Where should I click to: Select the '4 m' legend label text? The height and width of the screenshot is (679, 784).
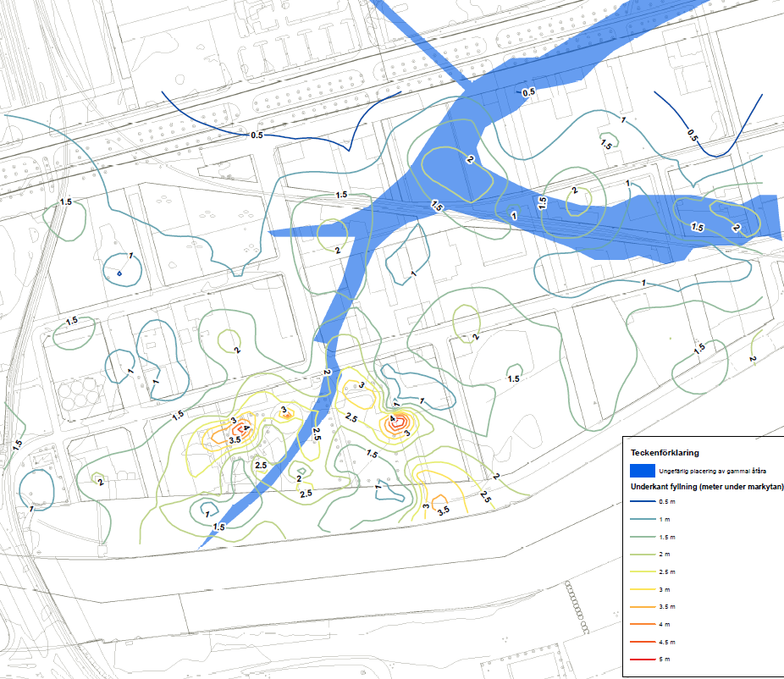665,624
